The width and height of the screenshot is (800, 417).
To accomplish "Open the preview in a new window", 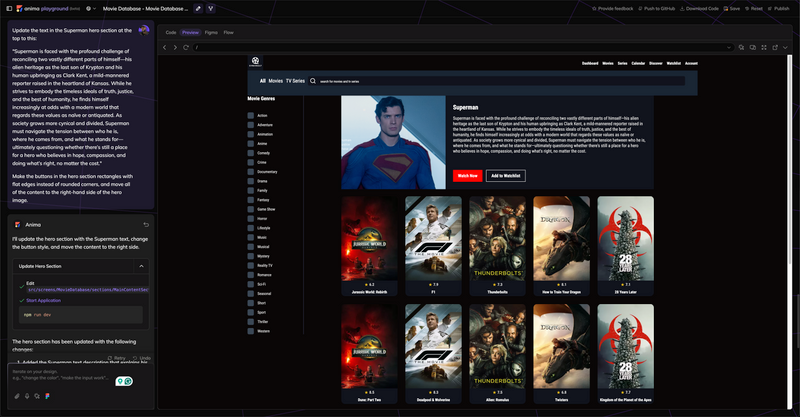I will (x=775, y=47).
